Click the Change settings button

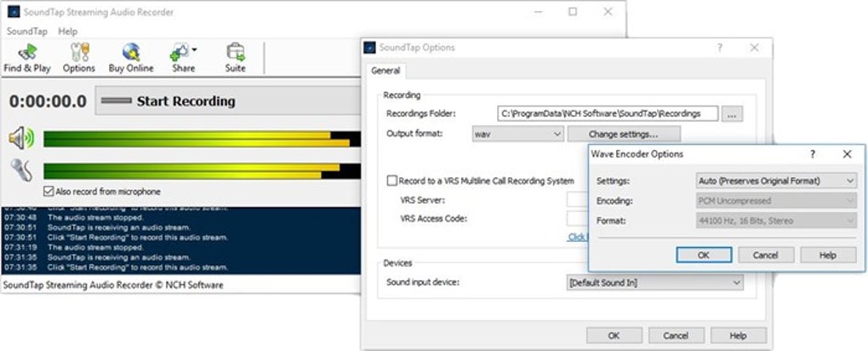pos(623,134)
